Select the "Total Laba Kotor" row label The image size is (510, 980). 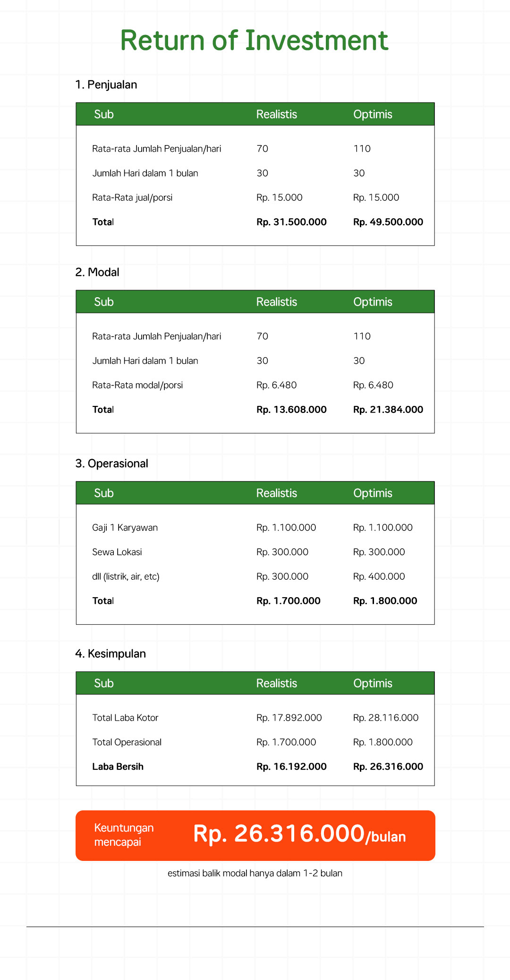pyautogui.click(x=125, y=718)
